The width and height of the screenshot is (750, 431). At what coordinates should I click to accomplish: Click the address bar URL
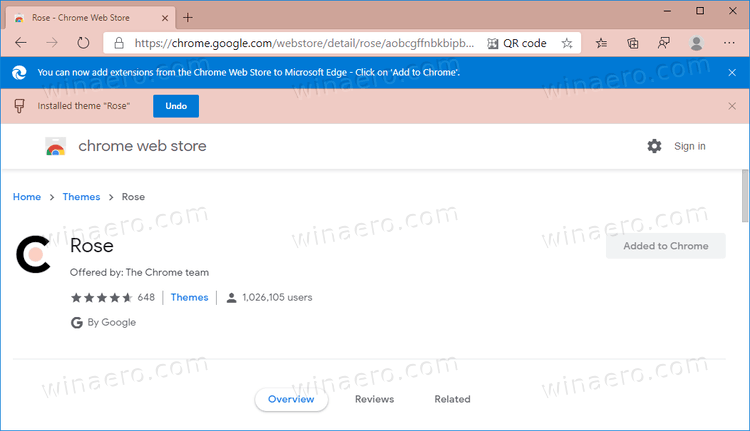[304, 44]
